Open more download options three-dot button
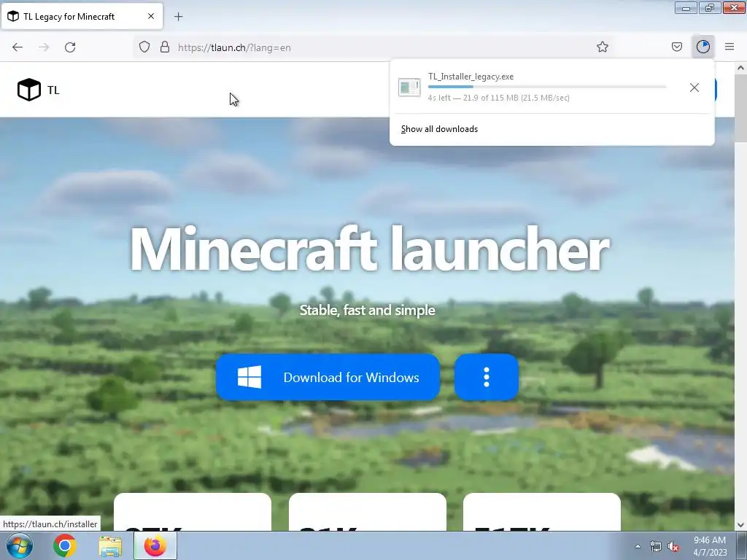The height and width of the screenshot is (560, 747). tap(487, 377)
